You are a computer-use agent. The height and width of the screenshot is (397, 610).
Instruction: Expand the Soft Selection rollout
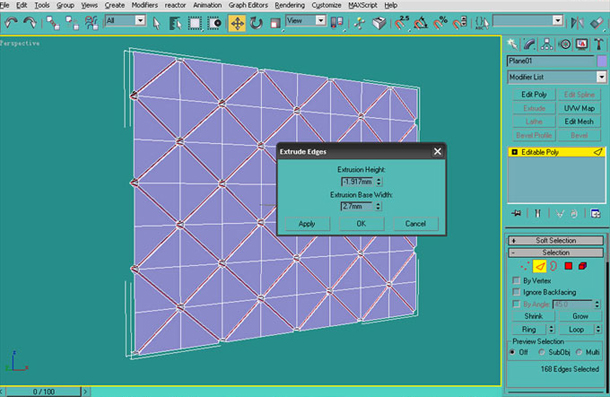pos(556,241)
